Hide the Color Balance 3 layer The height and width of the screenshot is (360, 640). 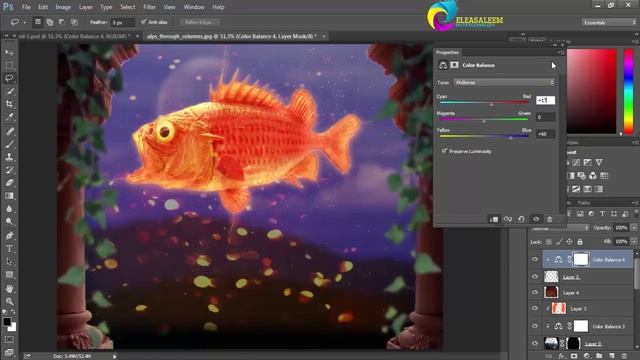(x=535, y=326)
